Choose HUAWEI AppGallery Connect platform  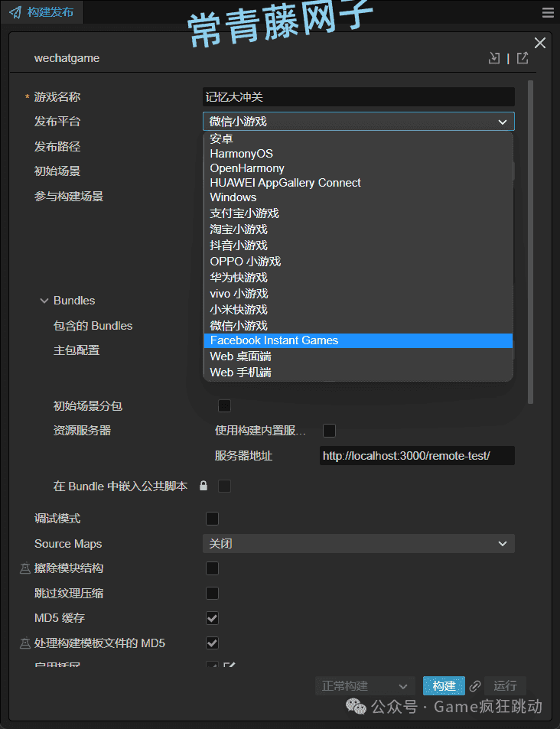(x=358, y=183)
